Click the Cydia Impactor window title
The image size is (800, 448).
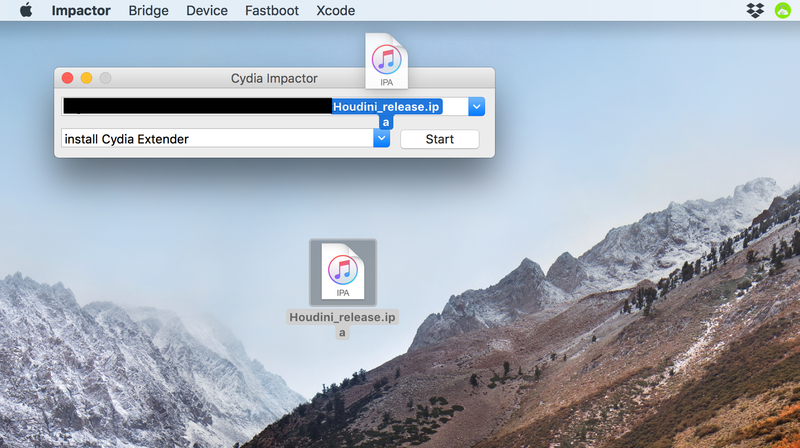click(274, 79)
